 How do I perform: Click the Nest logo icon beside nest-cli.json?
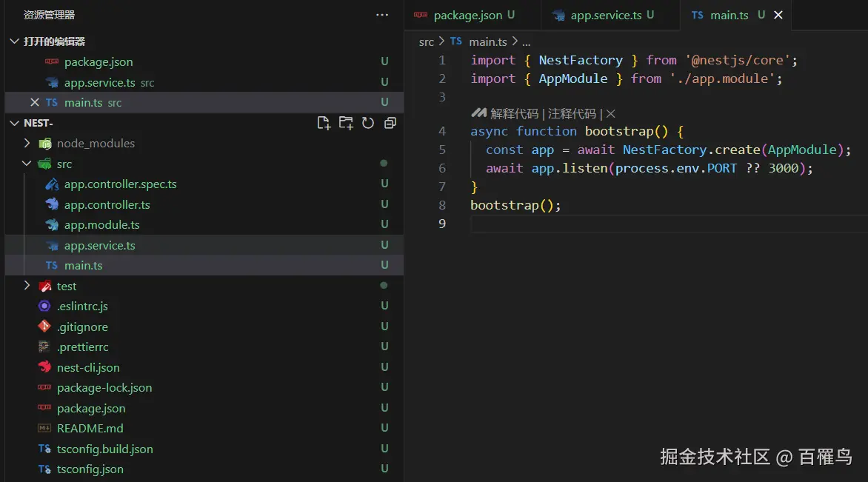click(44, 367)
